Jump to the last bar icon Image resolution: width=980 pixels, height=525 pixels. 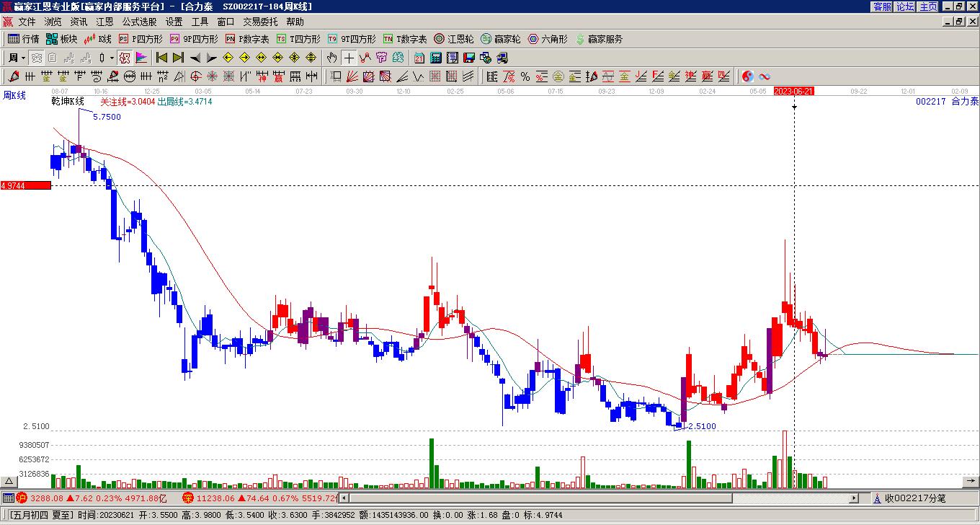(178, 58)
